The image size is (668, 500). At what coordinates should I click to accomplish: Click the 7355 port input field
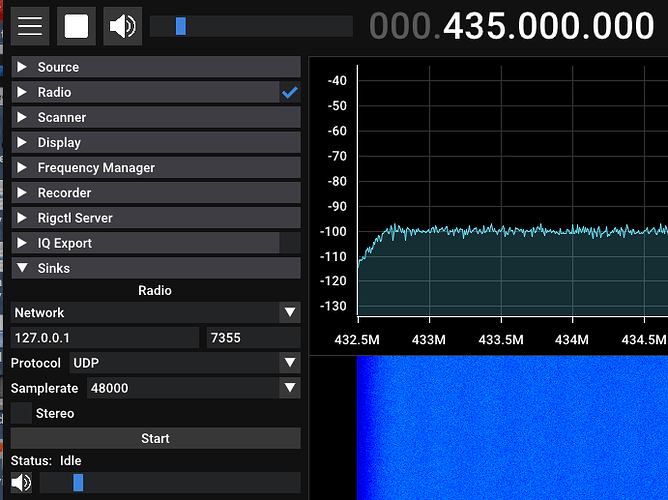pyautogui.click(x=252, y=338)
